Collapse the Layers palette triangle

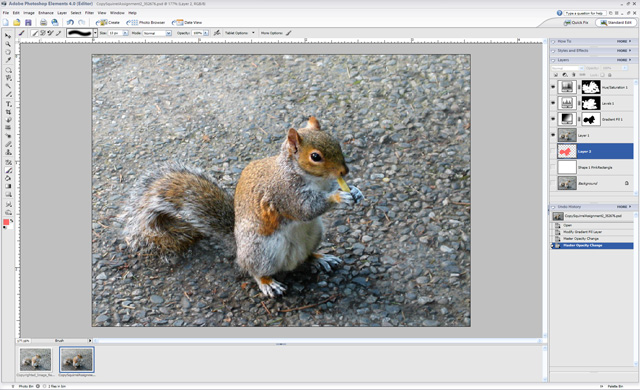click(x=553, y=60)
